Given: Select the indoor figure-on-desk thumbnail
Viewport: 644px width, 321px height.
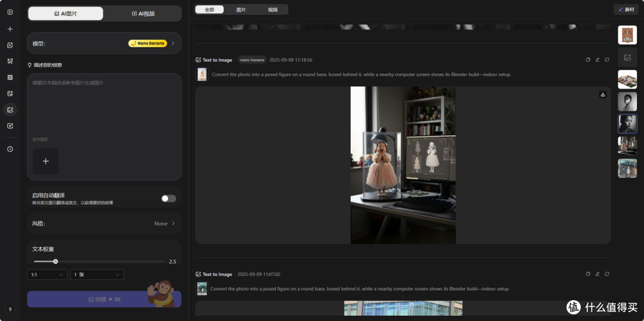Looking at the screenshot, I should point(627,146).
